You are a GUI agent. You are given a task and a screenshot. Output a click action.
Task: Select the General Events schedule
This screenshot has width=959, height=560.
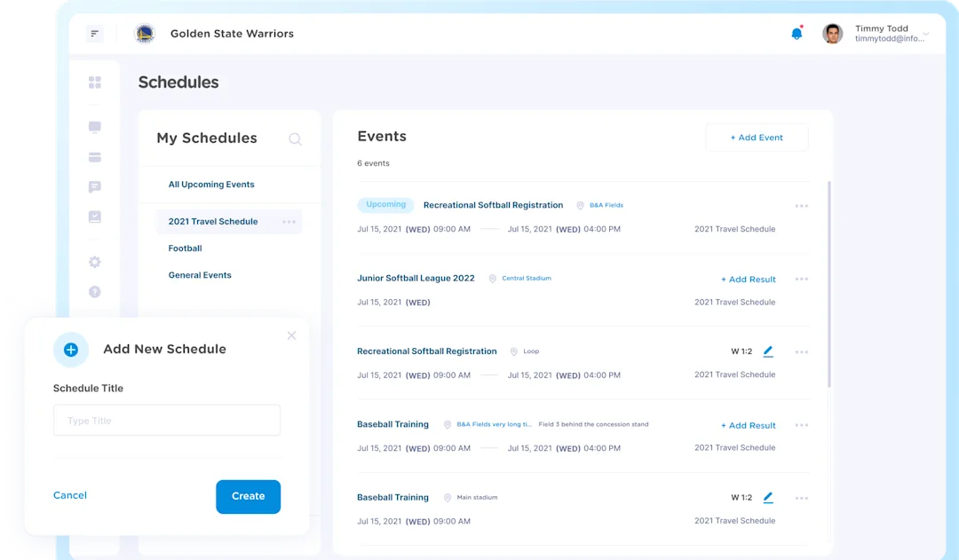(200, 275)
